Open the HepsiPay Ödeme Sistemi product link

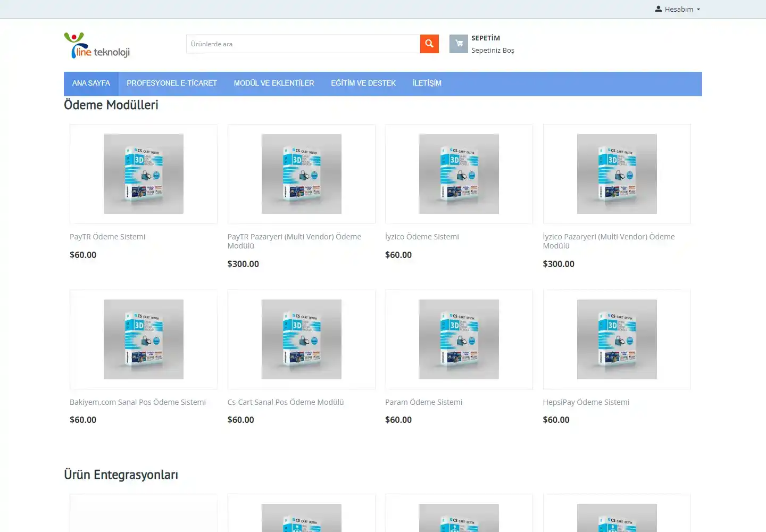click(586, 402)
